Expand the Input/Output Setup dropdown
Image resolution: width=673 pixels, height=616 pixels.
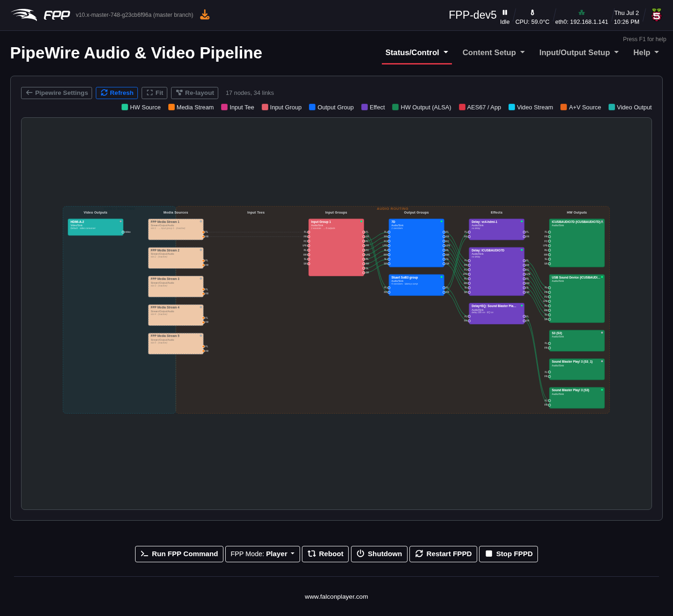(x=579, y=53)
